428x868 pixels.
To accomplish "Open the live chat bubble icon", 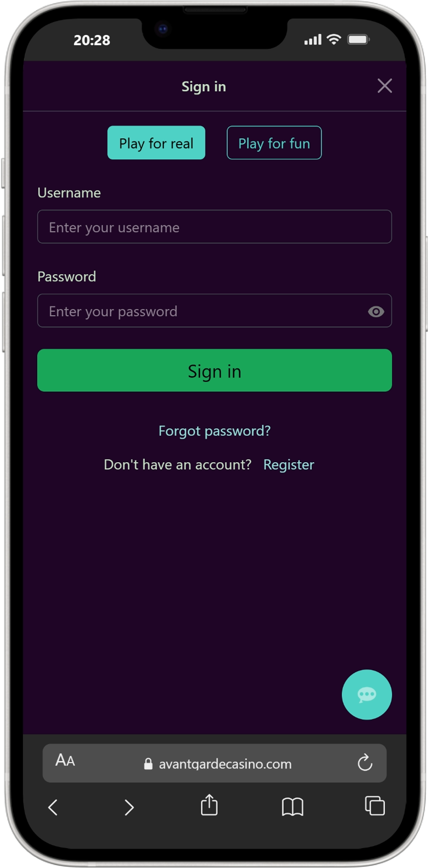I will point(367,694).
